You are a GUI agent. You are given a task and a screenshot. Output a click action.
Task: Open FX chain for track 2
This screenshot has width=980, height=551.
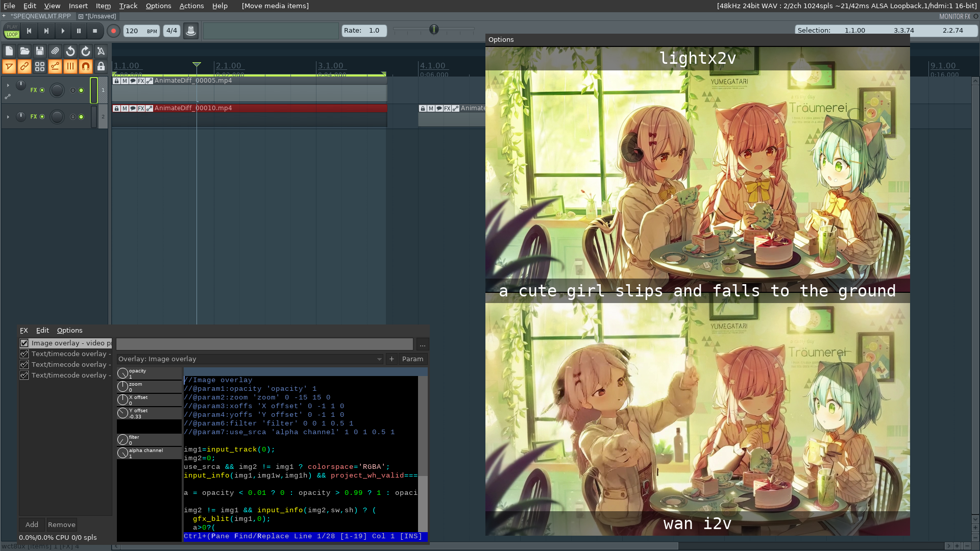[x=34, y=117]
